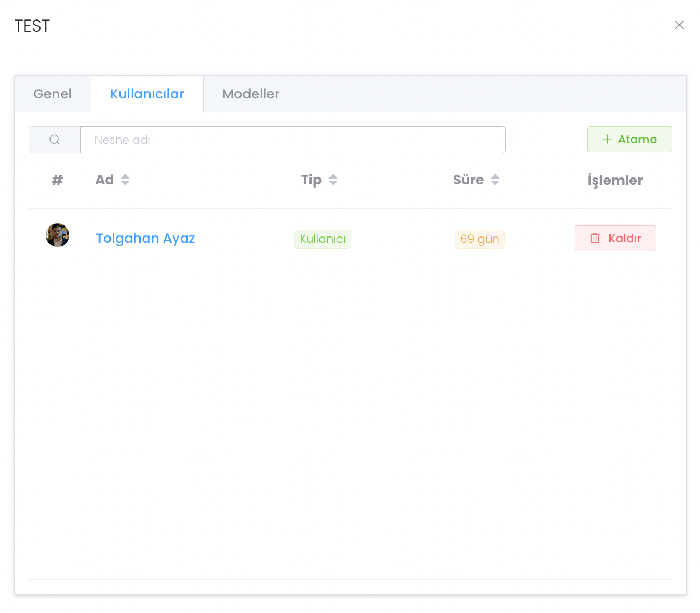The width and height of the screenshot is (700, 613).
Task: Click the Kullanıcı type tag
Action: tap(323, 239)
